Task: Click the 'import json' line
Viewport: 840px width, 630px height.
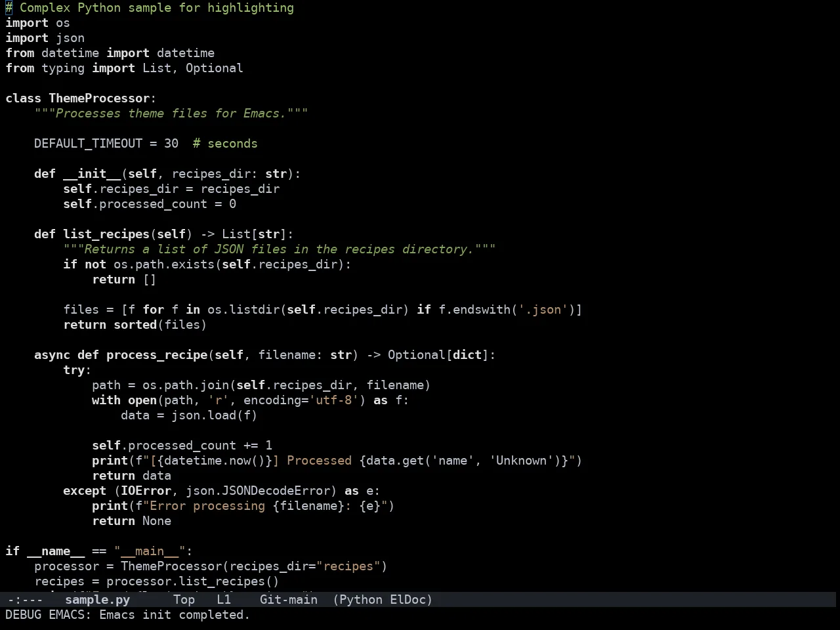Action: [x=45, y=38]
